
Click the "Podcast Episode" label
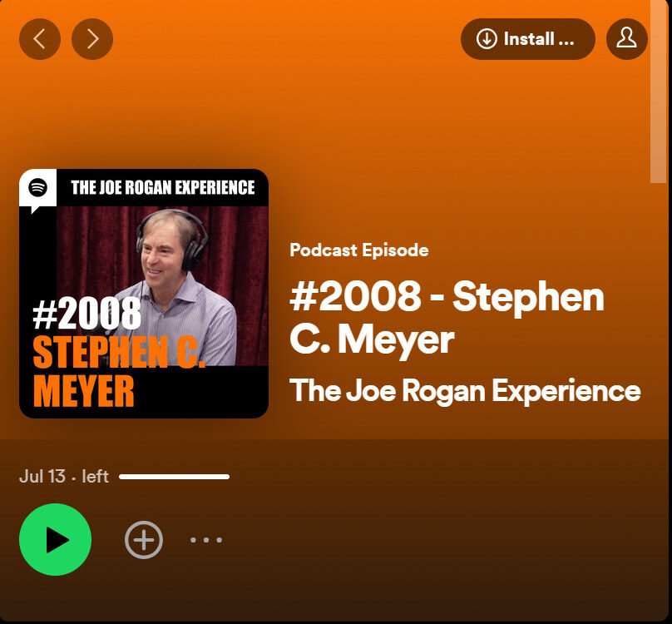359,250
